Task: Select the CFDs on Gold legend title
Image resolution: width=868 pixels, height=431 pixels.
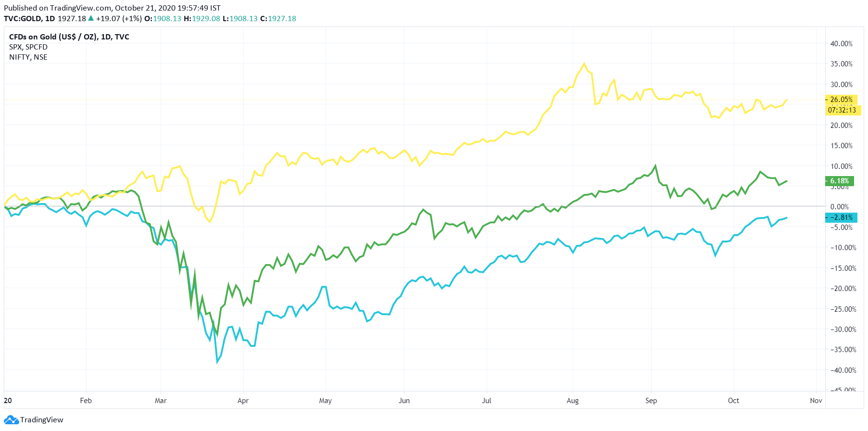Action: click(69, 37)
